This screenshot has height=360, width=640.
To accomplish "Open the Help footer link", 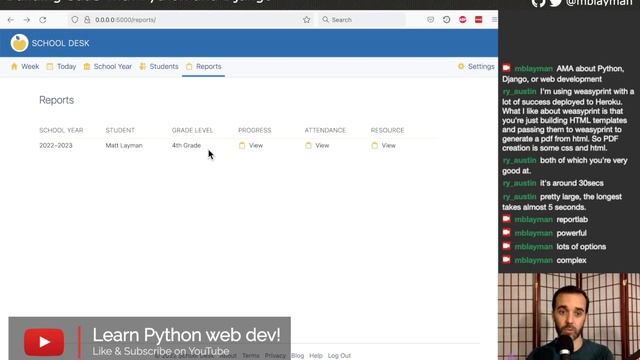I will (x=316, y=356).
